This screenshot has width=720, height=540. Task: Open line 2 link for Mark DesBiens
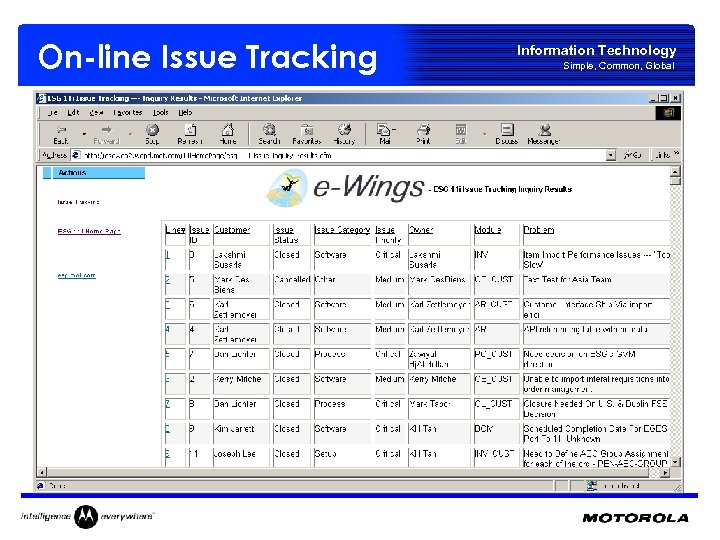coord(168,279)
